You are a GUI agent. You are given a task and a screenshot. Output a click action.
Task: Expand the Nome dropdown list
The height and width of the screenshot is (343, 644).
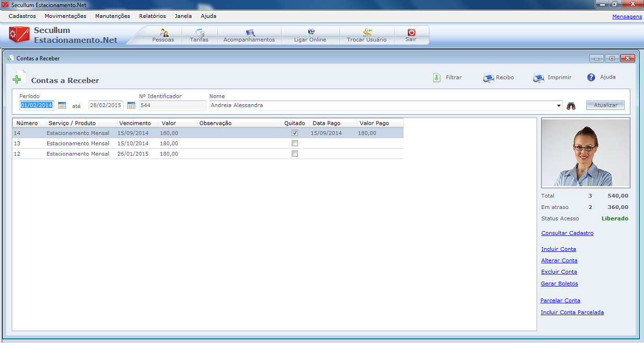560,106
